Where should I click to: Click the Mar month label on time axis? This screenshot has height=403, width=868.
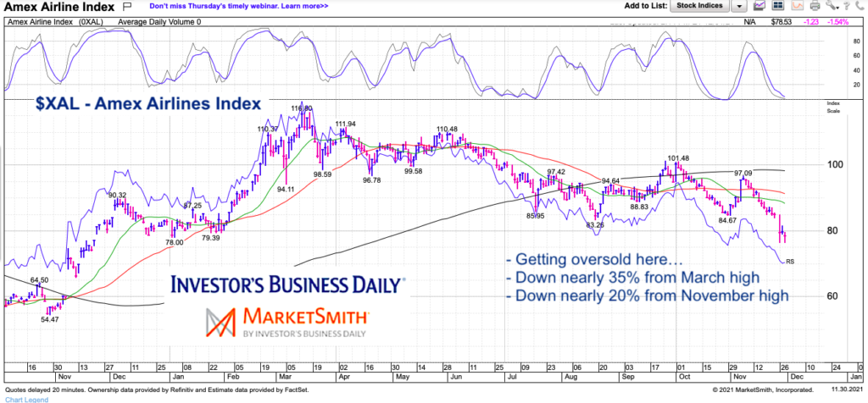tap(287, 375)
